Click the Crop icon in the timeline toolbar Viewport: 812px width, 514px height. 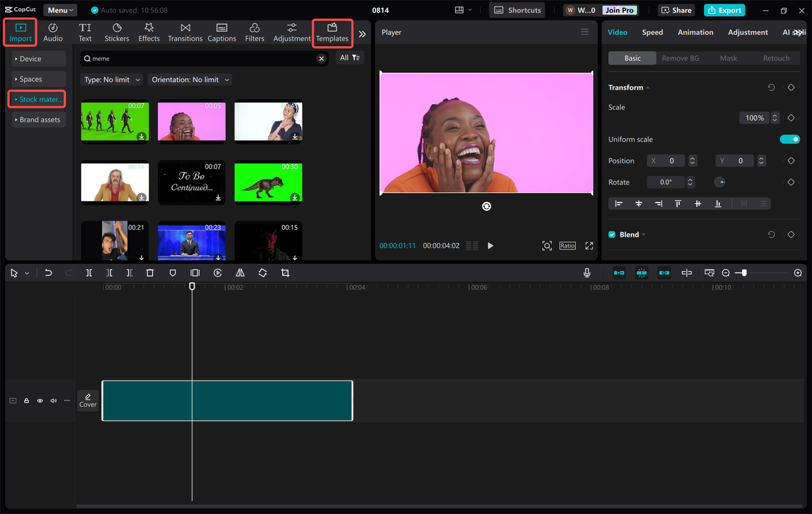point(285,272)
